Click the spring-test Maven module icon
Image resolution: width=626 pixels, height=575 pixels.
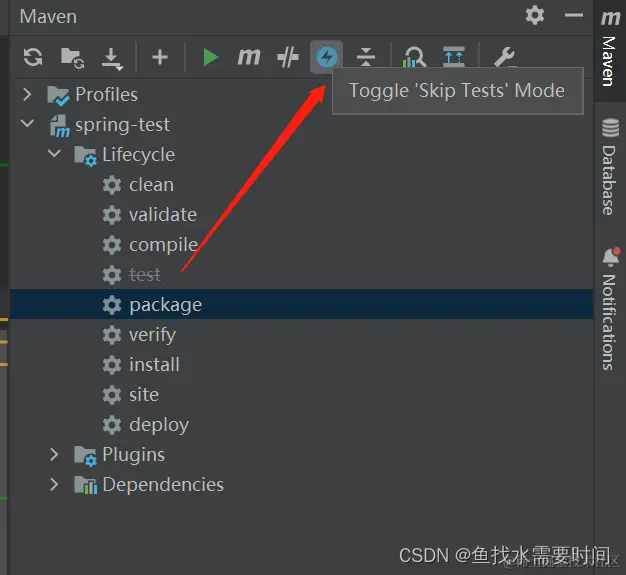pos(59,125)
